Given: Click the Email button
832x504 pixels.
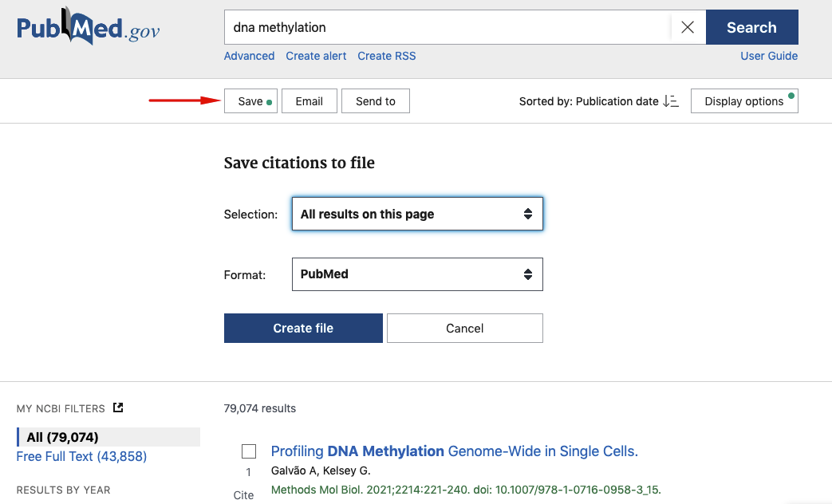Looking at the screenshot, I should click(x=310, y=100).
